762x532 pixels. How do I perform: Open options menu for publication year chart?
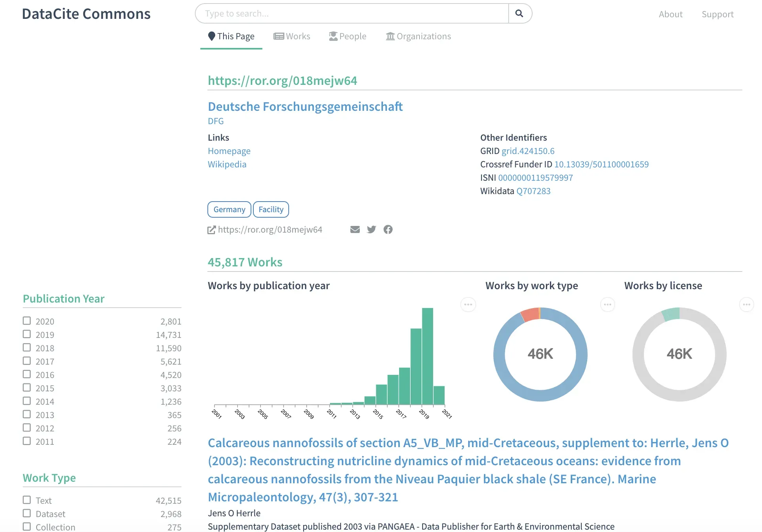pos(468,305)
